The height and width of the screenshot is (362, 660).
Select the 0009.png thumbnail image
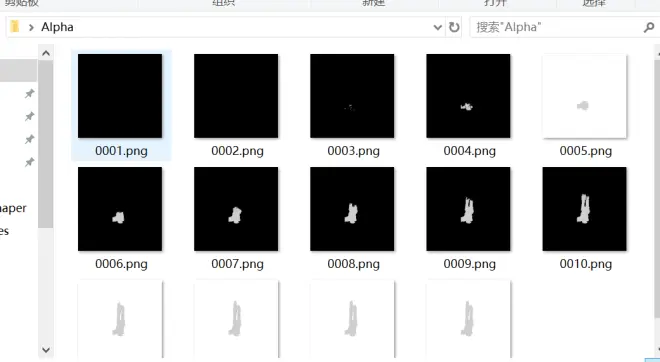click(x=468, y=209)
